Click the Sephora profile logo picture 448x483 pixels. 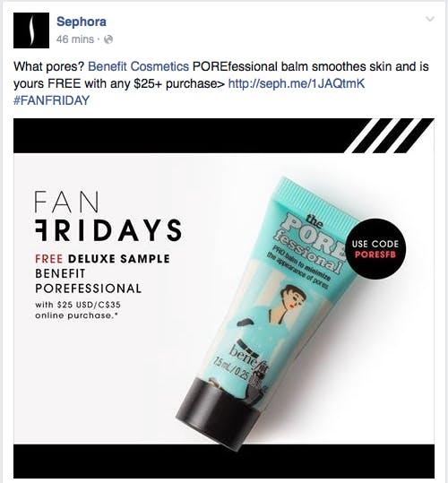[x=31, y=30]
